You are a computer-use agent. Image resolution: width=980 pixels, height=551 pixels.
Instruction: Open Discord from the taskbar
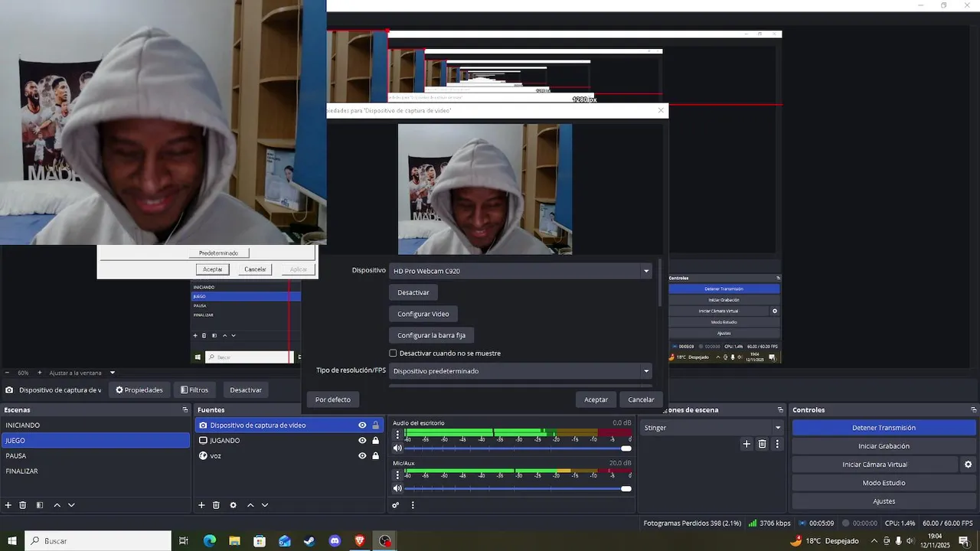pyautogui.click(x=335, y=541)
